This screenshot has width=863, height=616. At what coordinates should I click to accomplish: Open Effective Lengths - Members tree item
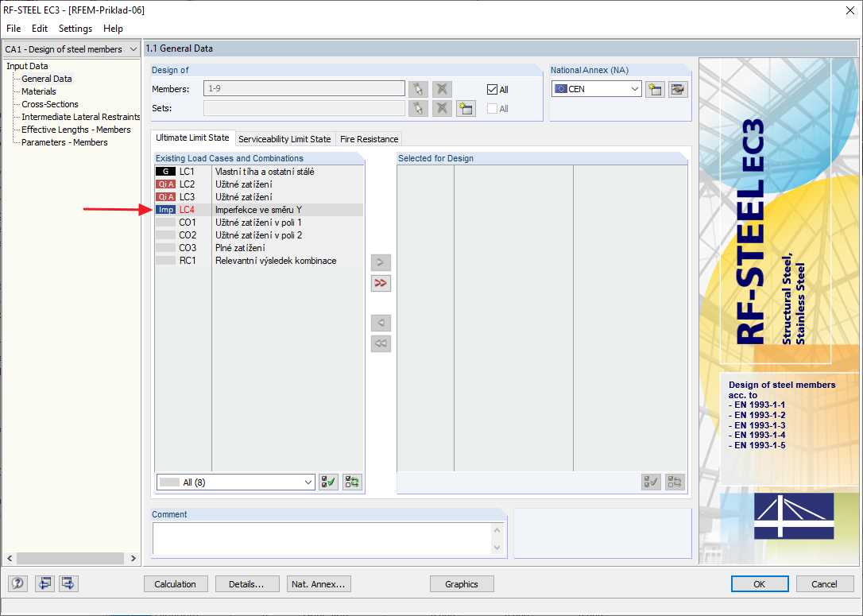pos(76,130)
